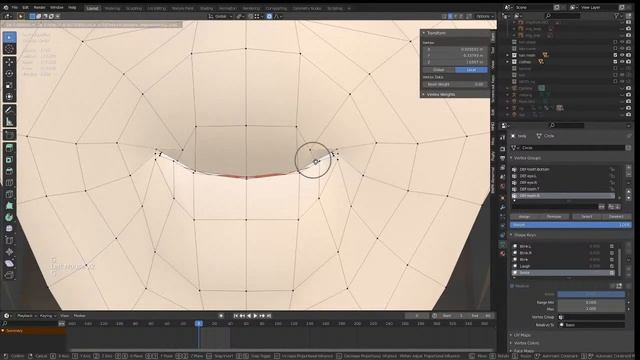This screenshot has width=640, height=360.
Task: Enable the Relative shape keys checkbox
Action: [512, 286]
